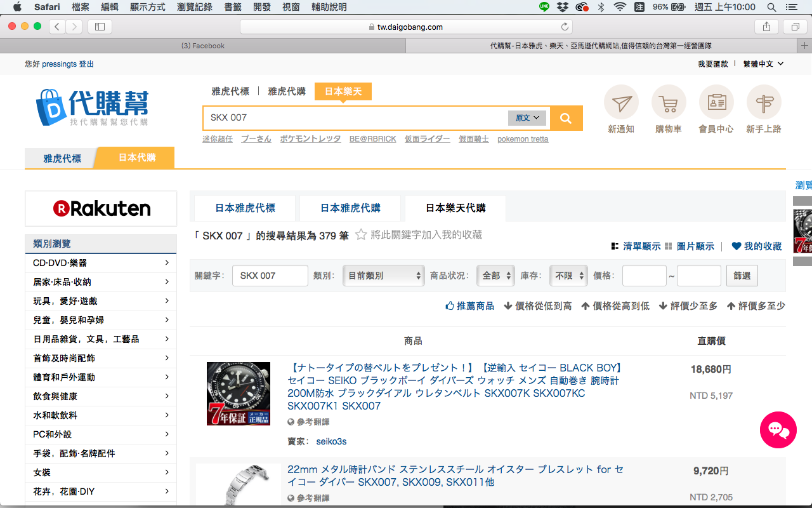This screenshot has height=508, width=812.
Task: Expand the PC和外設 category
Action: pyautogui.click(x=101, y=434)
